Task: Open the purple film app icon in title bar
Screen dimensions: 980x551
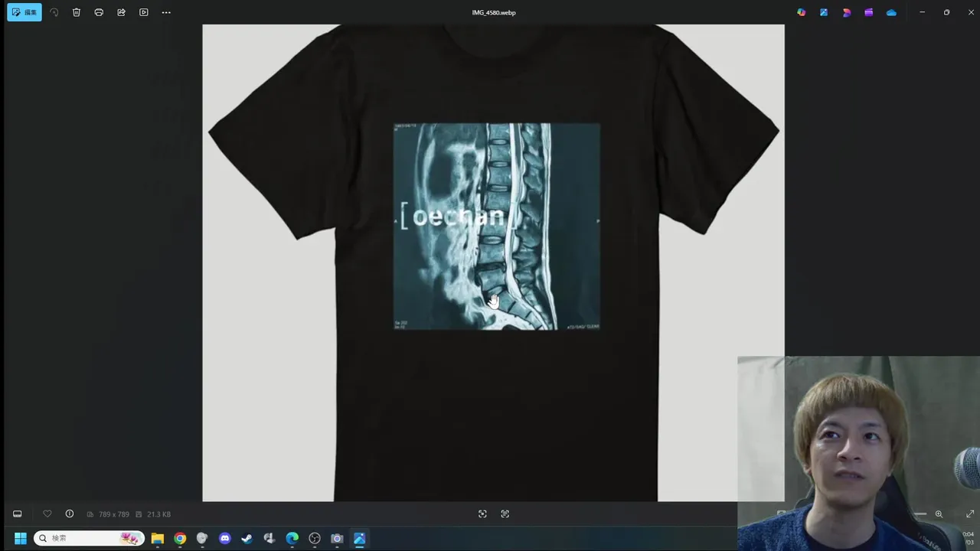Action: tap(869, 12)
